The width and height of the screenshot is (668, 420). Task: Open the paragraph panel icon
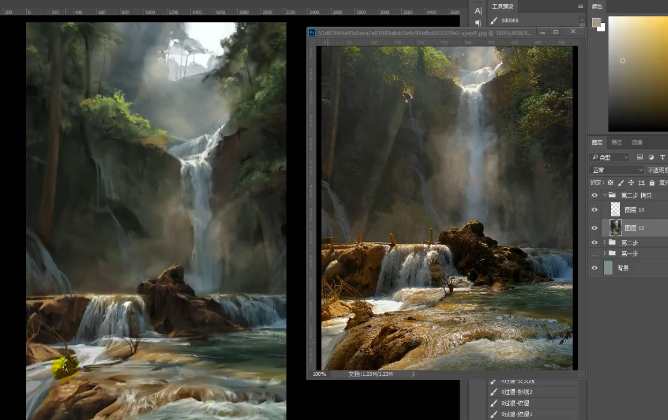[478, 24]
